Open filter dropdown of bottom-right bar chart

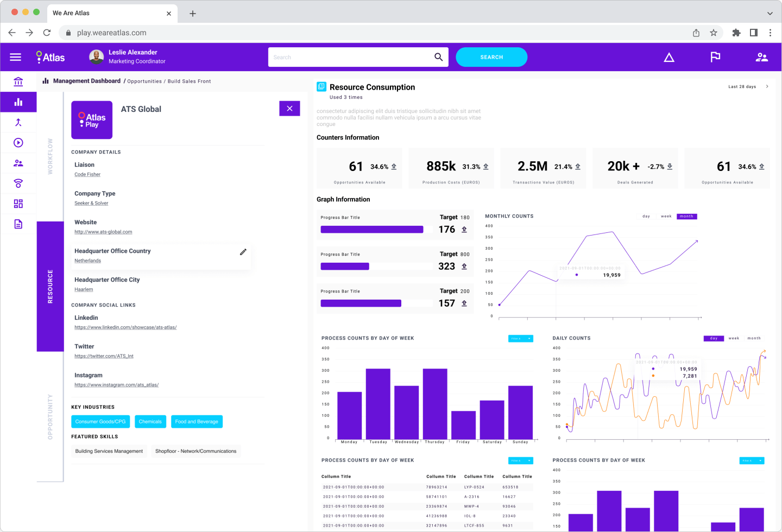[752, 461]
